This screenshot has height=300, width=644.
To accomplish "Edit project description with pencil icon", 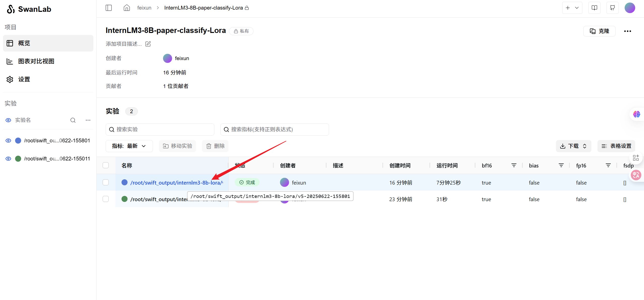I will point(148,44).
